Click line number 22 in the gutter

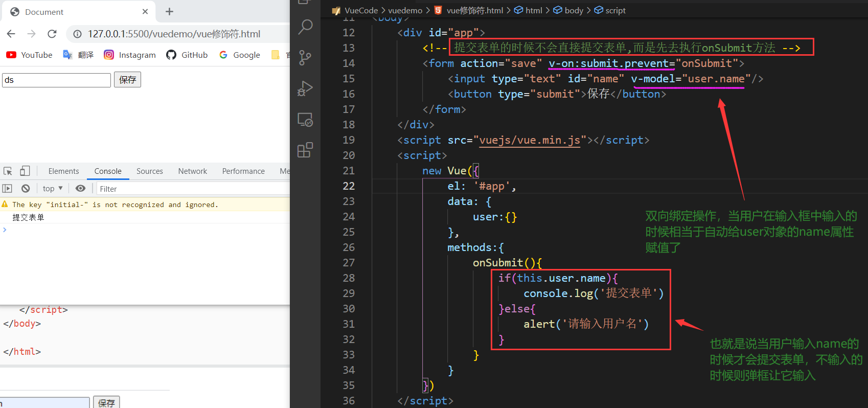(x=349, y=186)
